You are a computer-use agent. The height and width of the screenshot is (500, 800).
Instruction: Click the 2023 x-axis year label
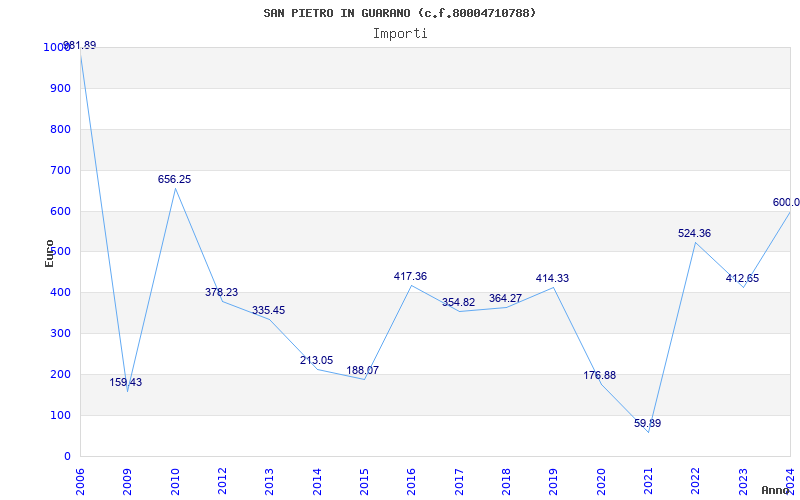pos(742,482)
